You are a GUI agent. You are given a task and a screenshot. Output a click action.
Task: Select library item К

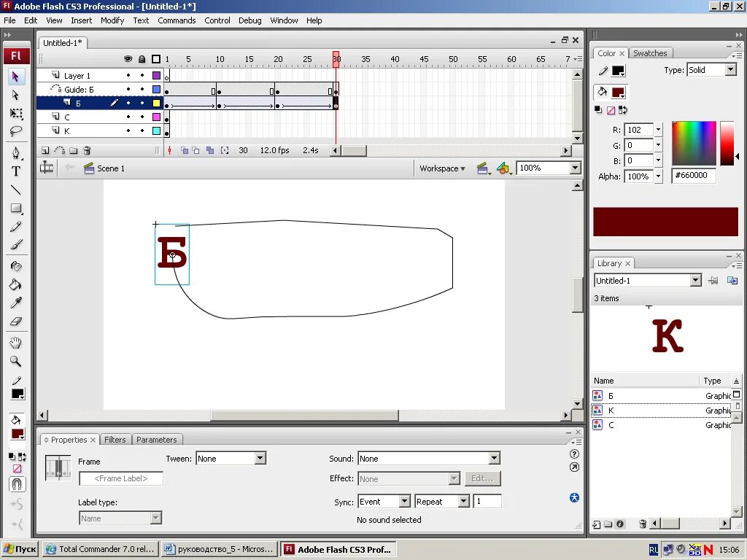pos(661,410)
